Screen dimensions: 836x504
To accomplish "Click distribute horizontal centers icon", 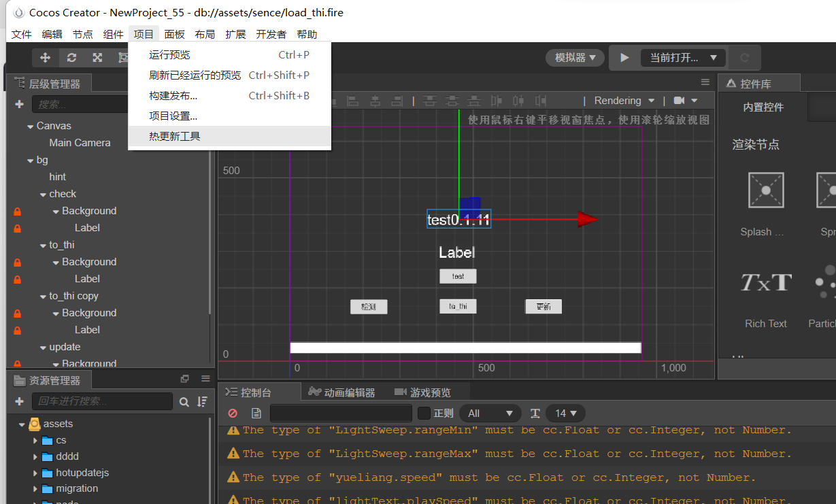I will click(x=518, y=101).
